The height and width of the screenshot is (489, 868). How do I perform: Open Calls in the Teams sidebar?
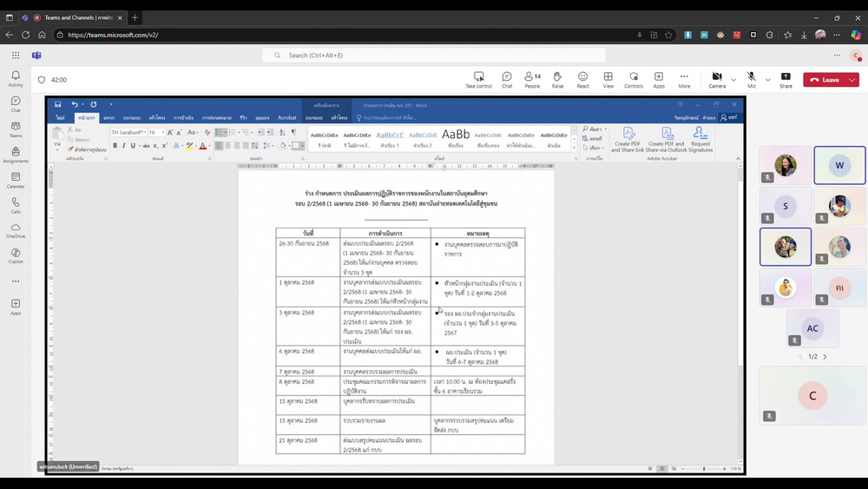(16, 206)
